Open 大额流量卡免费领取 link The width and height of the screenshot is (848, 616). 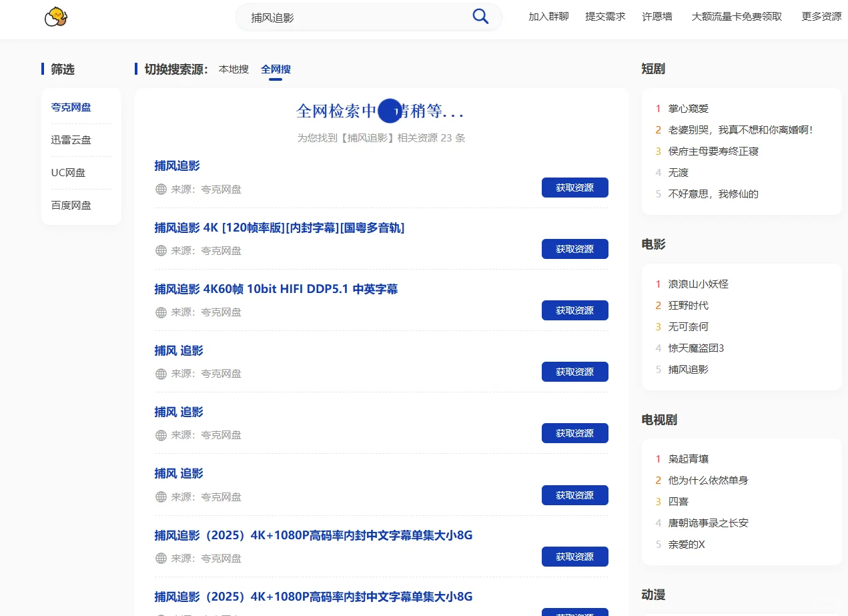(x=737, y=17)
